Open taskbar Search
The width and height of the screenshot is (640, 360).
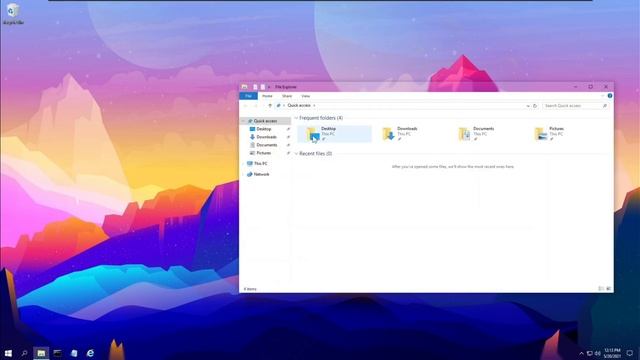(24, 353)
